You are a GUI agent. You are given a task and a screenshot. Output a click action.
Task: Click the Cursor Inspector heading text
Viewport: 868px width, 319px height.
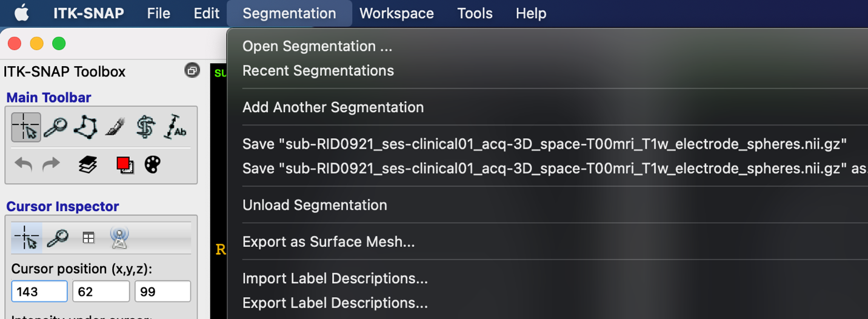tap(62, 207)
